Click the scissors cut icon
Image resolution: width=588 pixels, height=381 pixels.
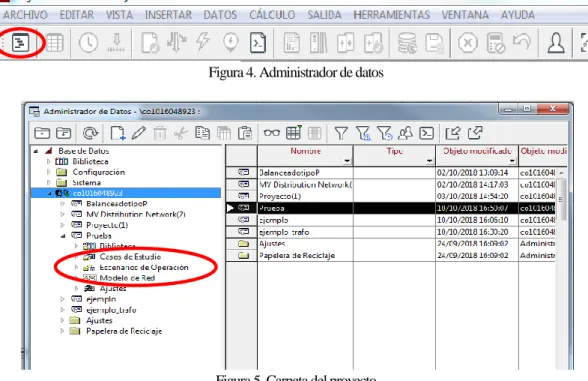click(181, 133)
